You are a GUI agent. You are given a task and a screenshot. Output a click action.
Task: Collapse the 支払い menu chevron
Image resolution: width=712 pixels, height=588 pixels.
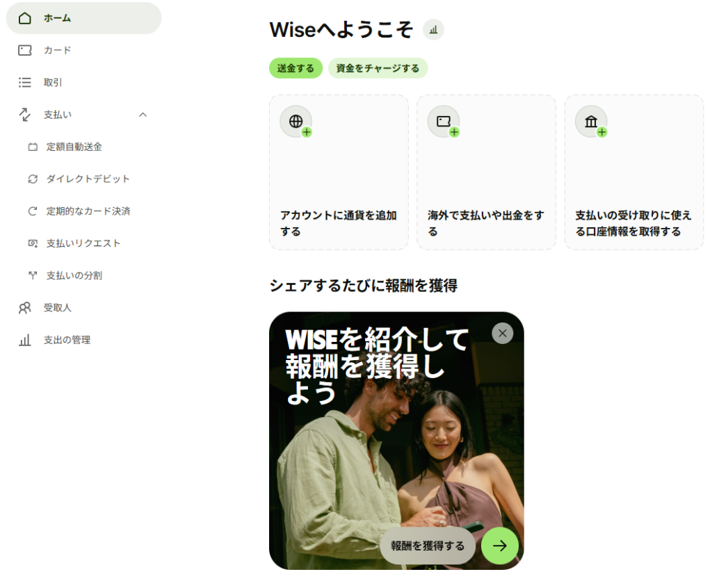(x=143, y=115)
